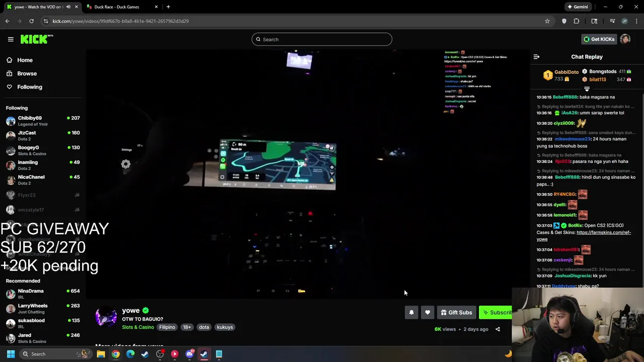The image size is (644, 362).
Task: Click the Get KICKs button
Action: click(599, 39)
